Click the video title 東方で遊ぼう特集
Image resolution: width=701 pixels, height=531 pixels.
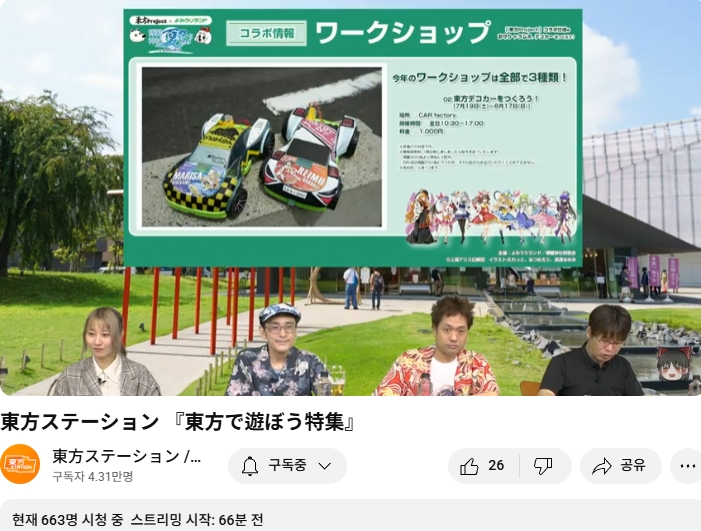coord(177,421)
